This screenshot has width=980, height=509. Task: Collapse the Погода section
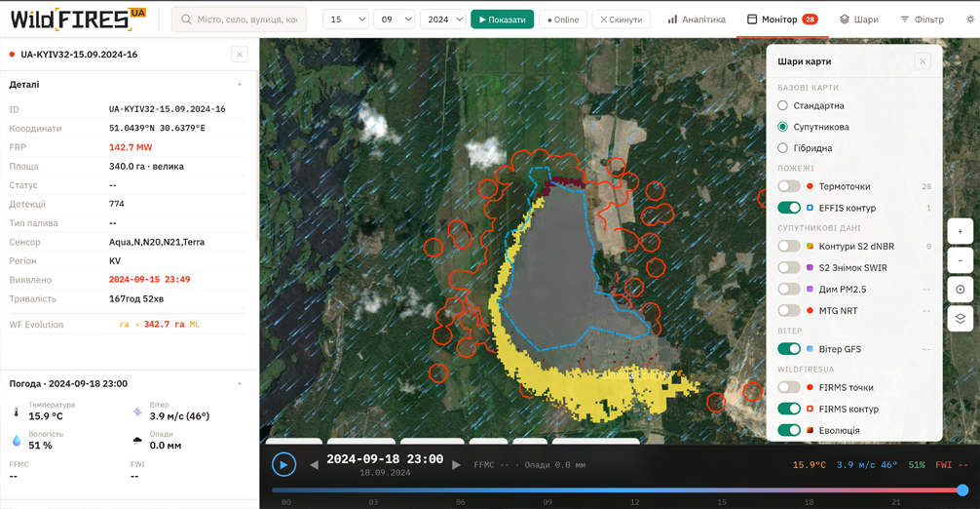(x=240, y=383)
